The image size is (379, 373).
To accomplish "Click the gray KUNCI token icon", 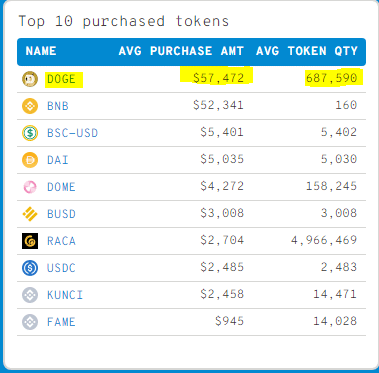I will click(30, 295).
